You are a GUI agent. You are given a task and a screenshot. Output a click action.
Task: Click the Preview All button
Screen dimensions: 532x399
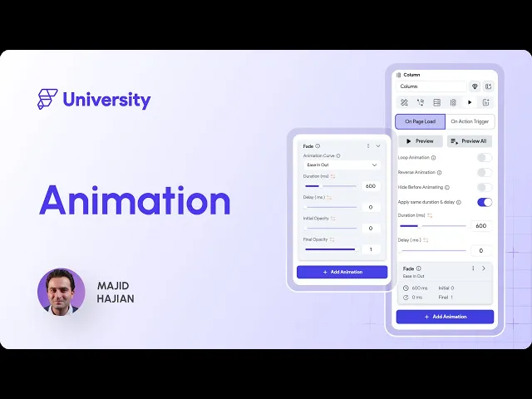[470, 141]
